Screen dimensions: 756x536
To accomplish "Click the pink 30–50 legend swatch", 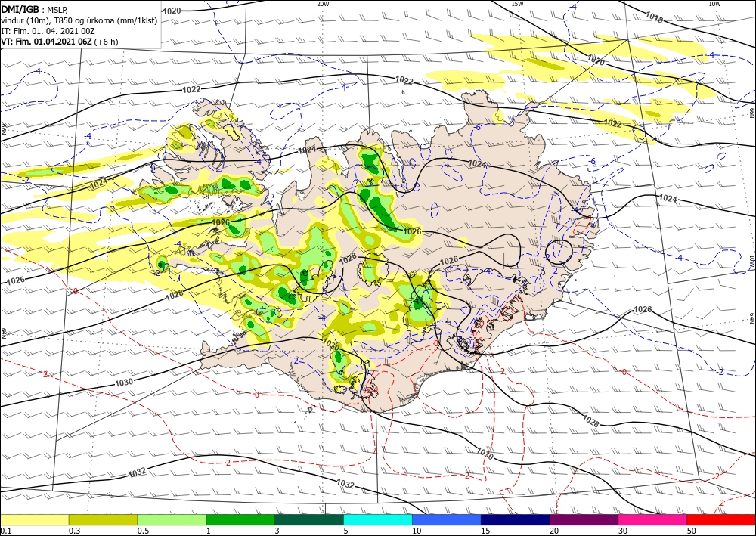I will [653, 519].
